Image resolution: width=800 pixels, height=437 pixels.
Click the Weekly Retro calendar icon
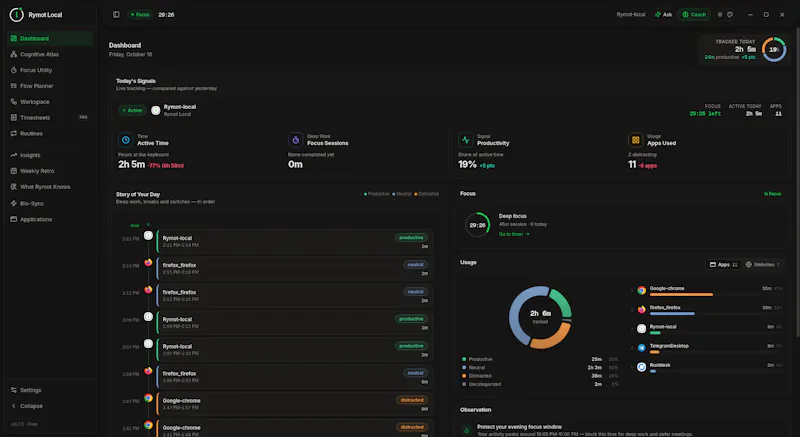[14, 171]
